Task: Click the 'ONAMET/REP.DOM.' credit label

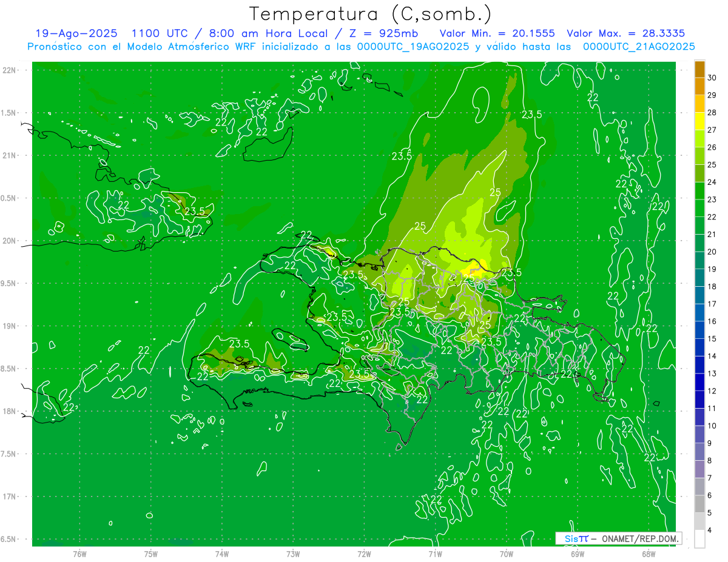Action: pos(639,538)
